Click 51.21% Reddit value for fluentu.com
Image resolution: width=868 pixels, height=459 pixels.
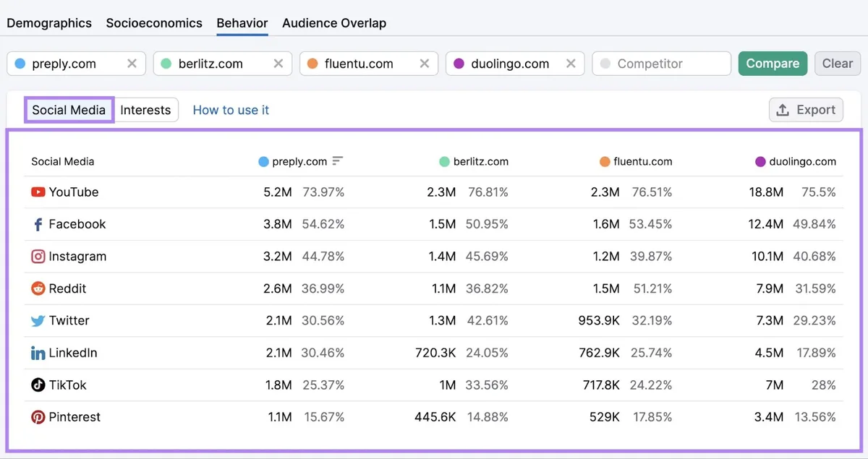(x=651, y=288)
